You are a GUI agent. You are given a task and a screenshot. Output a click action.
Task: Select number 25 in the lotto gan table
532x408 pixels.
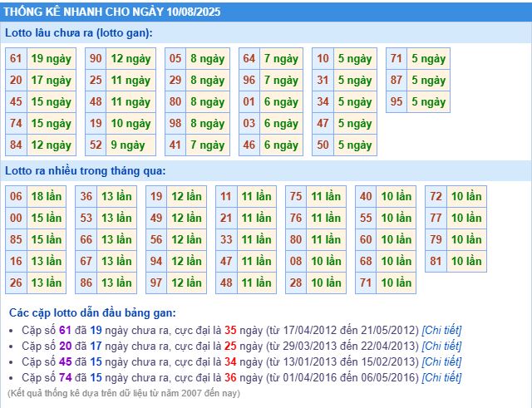point(96,81)
